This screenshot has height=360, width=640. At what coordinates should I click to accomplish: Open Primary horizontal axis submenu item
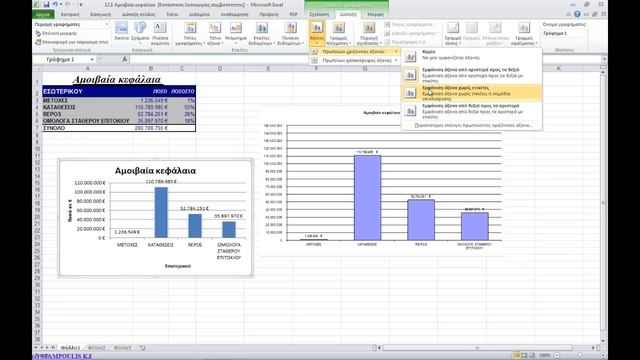[354, 52]
